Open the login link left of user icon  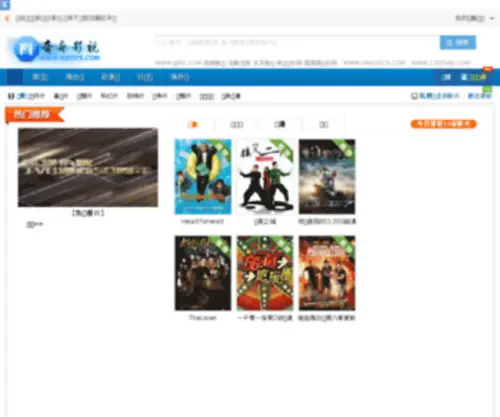(446, 77)
